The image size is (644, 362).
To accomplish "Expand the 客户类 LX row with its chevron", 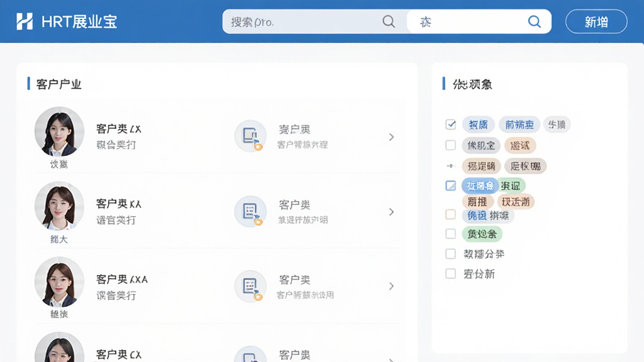I will (x=391, y=136).
